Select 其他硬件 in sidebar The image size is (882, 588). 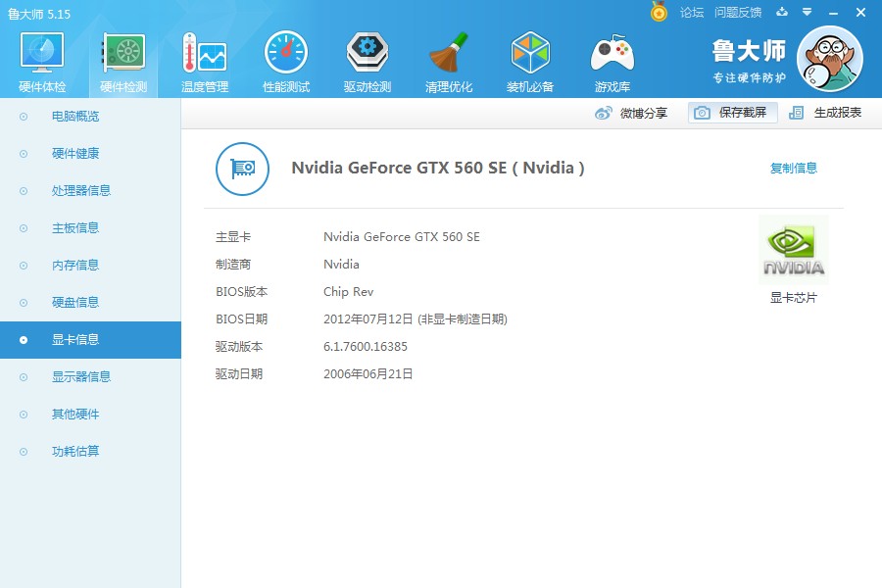click(90, 415)
